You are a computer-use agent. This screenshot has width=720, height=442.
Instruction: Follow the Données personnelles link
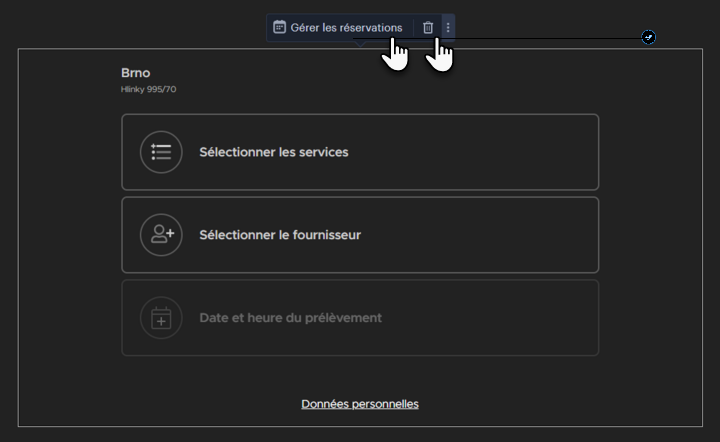tap(360, 404)
